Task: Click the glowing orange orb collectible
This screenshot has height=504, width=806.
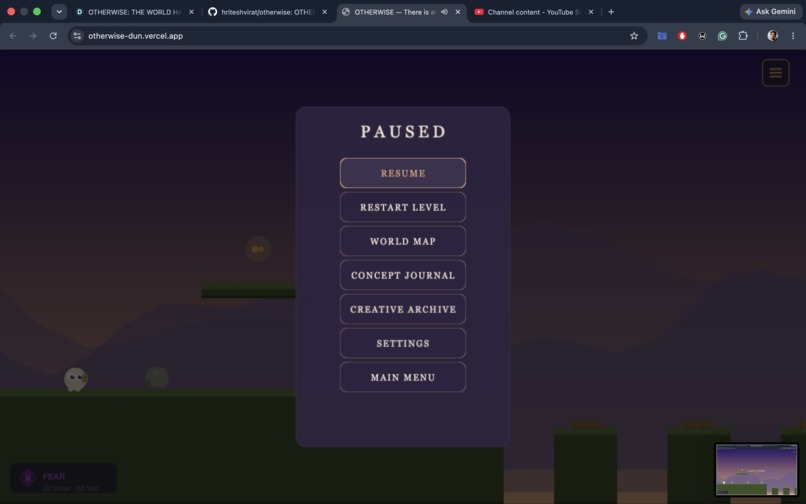Action: tap(258, 249)
